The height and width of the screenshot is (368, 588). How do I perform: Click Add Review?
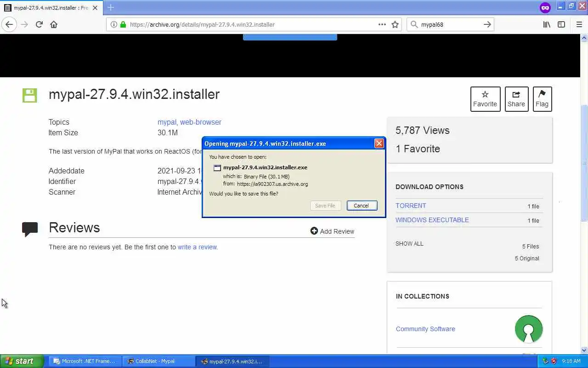[x=332, y=231]
